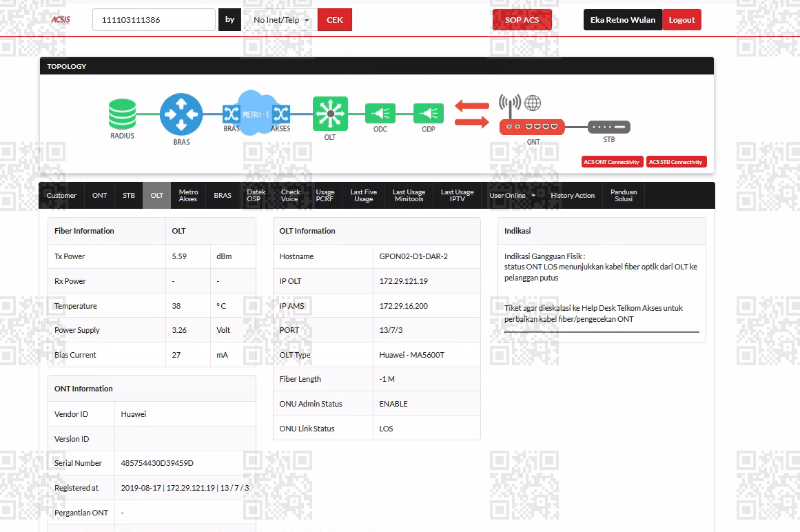This screenshot has width=800, height=532.
Task: Click the Vendor ID value Huawei
Action: [133, 414]
